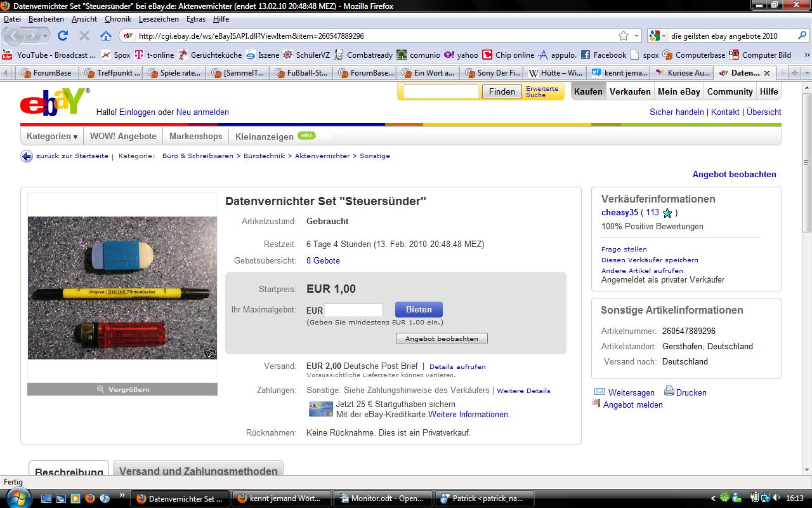Viewport: 812px width, 508px height.
Task: Open the SchülerVZ bookmark
Action: click(306, 55)
